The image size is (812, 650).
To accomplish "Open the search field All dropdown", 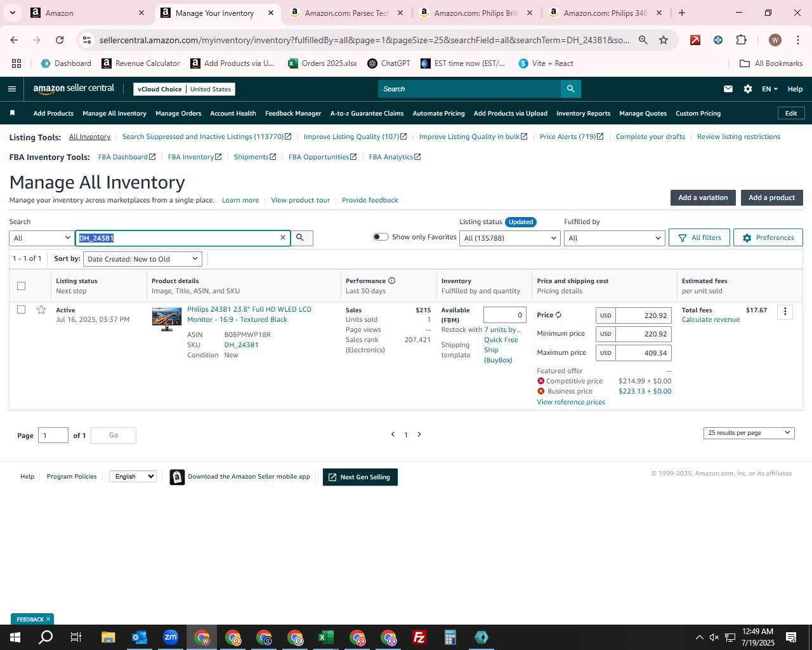I will coord(42,238).
